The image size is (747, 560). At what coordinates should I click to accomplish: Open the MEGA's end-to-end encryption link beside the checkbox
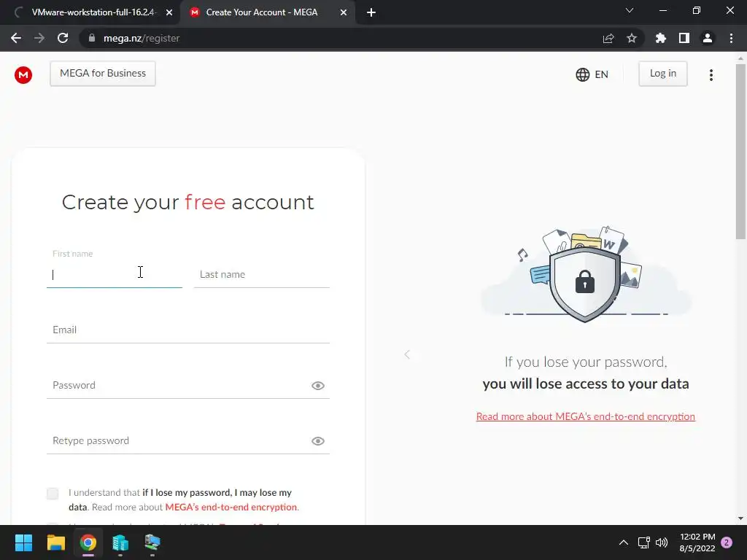click(231, 507)
